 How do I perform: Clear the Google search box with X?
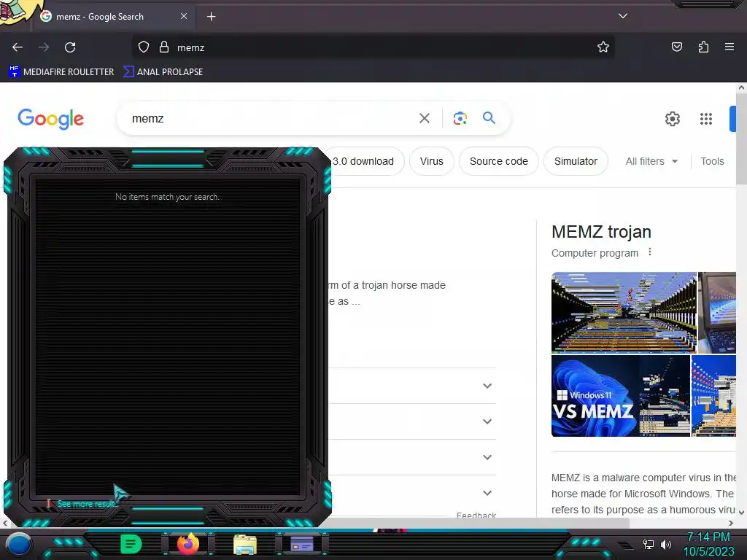pyautogui.click(x=425, y=119)
